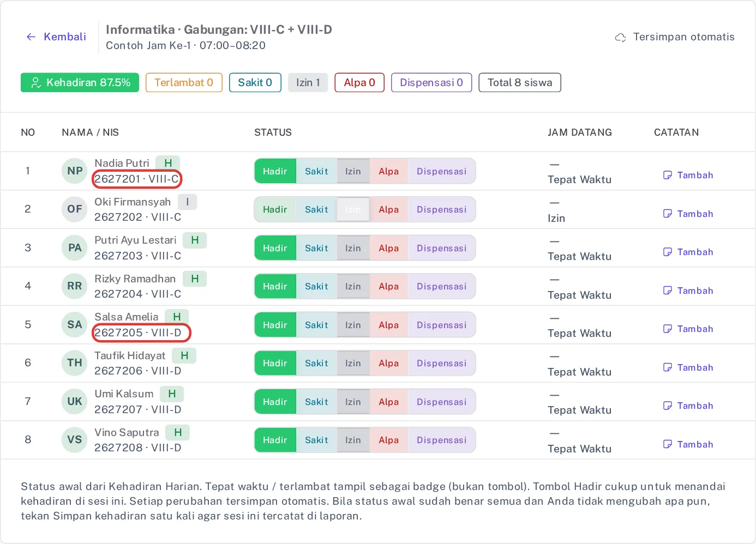Set Nadia Putri's status to Sakit

(316, 171)
